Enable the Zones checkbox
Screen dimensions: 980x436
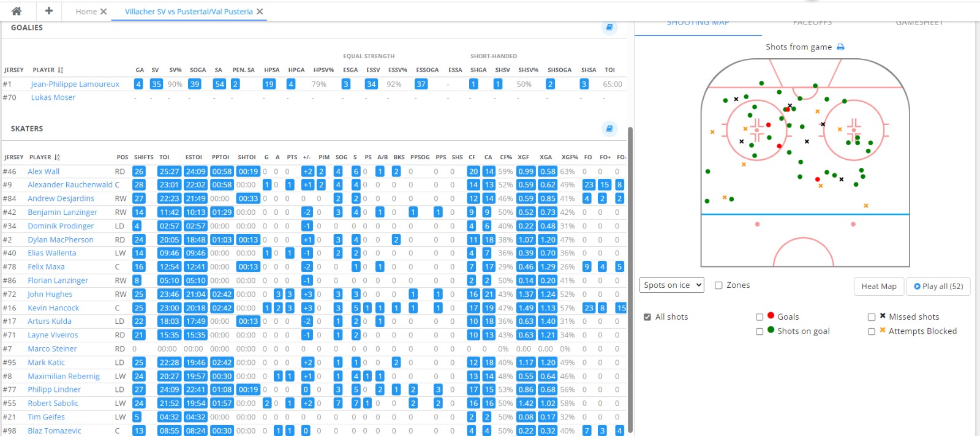tap(719, 285)
